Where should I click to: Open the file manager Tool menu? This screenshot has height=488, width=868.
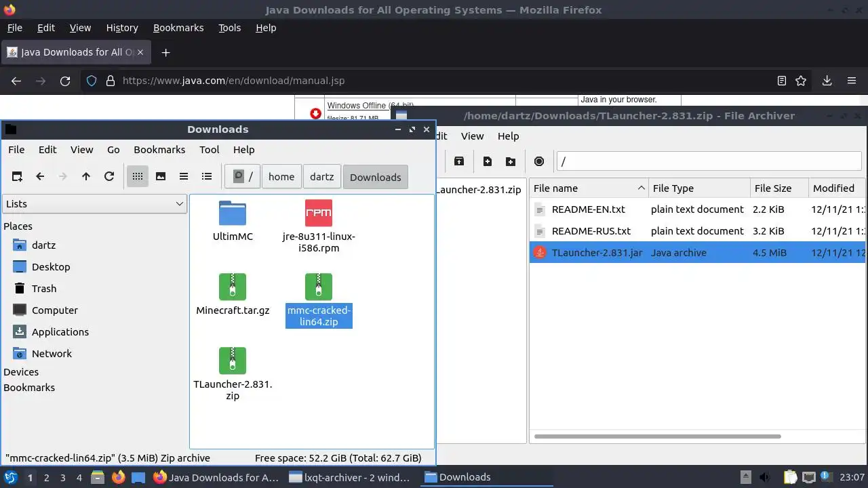(210, 150)
